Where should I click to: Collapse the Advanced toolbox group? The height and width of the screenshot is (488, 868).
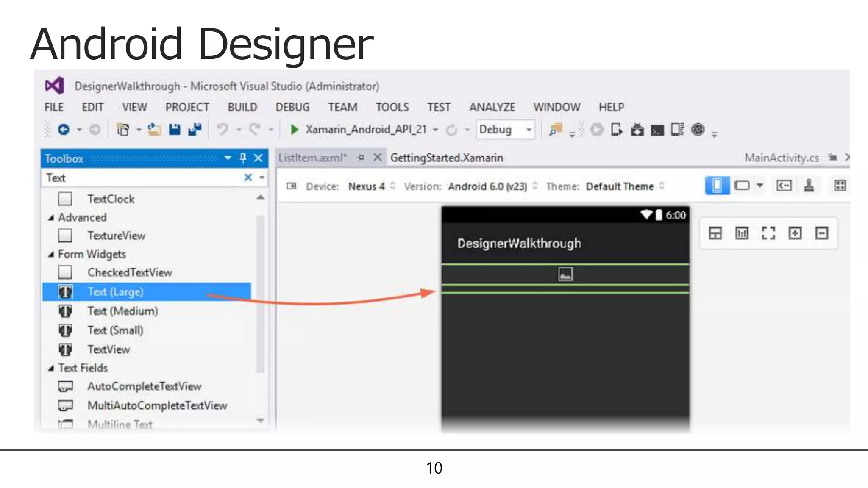51,218
